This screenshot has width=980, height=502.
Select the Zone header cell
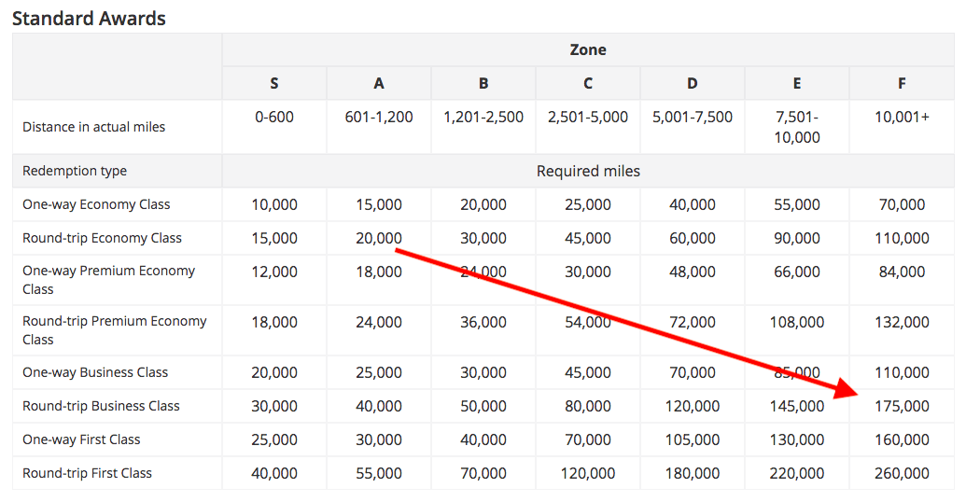coord(588,49)
